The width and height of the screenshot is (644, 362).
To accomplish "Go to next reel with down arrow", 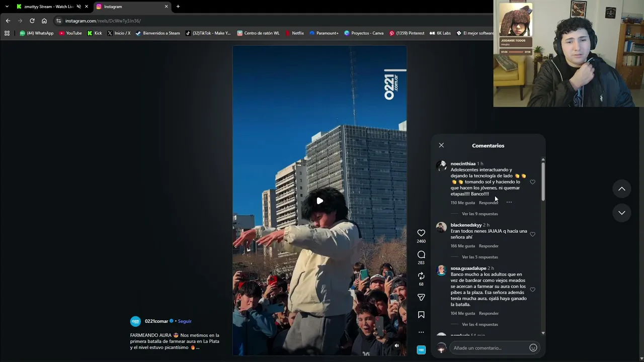I will [x=622, y=213].
